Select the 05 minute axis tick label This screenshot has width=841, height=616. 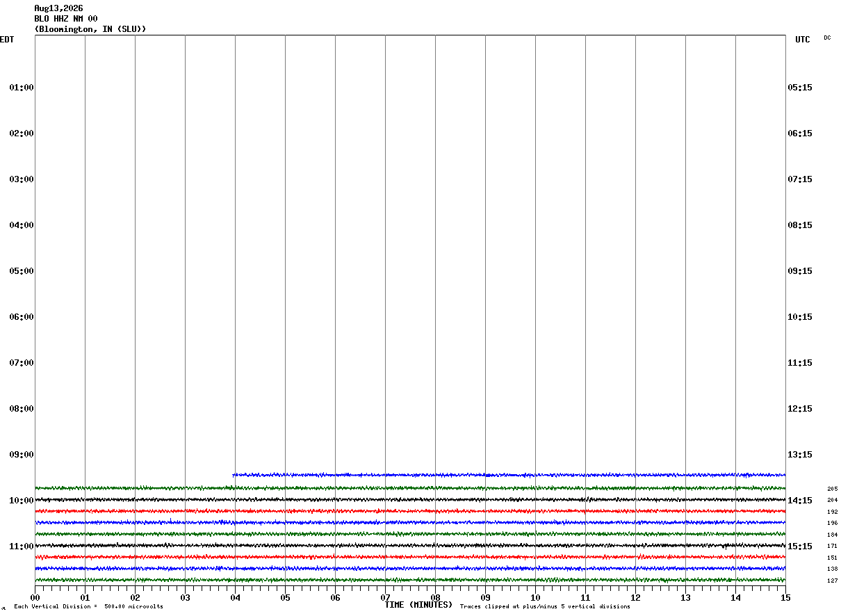285,597
